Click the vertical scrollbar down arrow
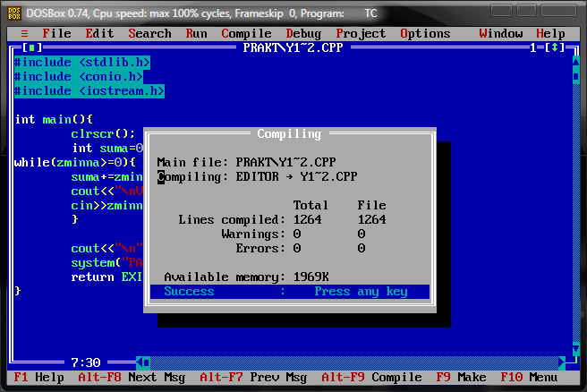The image size is (587, 392). tap(575, 349)
